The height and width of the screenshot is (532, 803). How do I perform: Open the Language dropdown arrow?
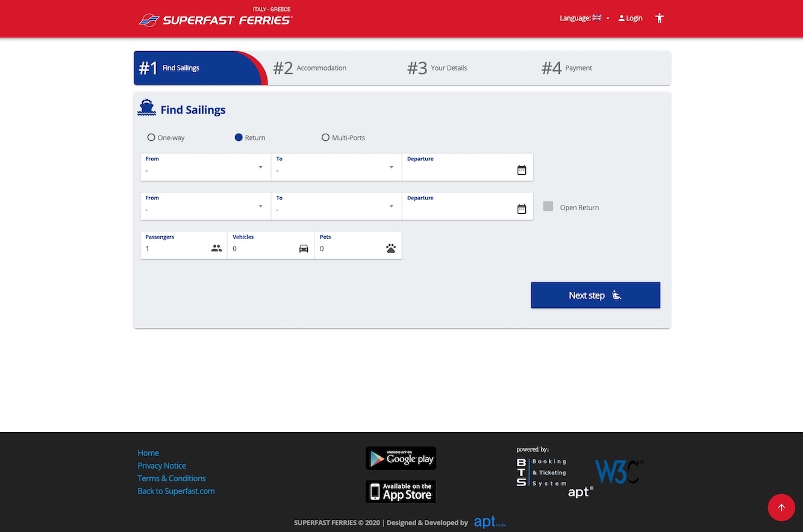pos(608,19)
